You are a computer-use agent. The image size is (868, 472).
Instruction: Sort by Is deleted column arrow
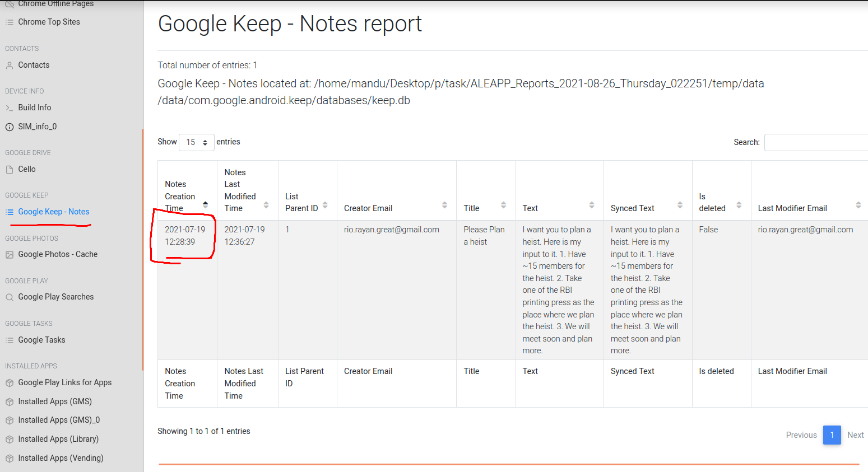(739, 205)
